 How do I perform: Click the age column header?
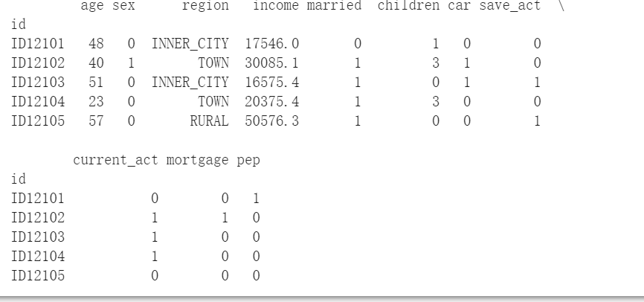[x=92, y=6]
